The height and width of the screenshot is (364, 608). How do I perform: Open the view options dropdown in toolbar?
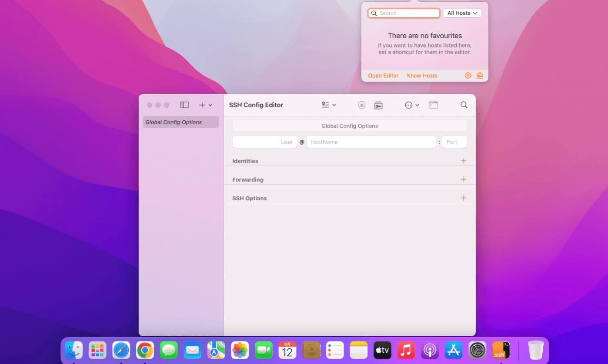pos(328,105)
